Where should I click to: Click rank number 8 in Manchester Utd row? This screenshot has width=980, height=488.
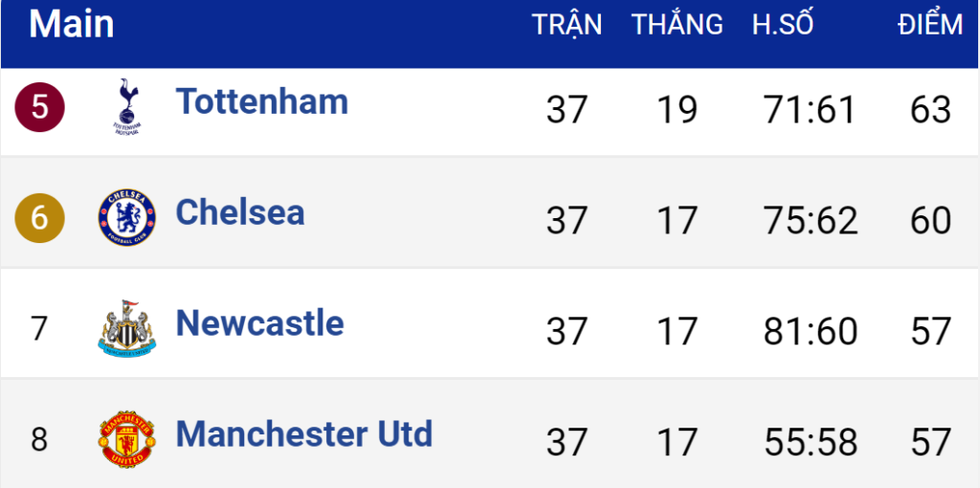[39, 440]
